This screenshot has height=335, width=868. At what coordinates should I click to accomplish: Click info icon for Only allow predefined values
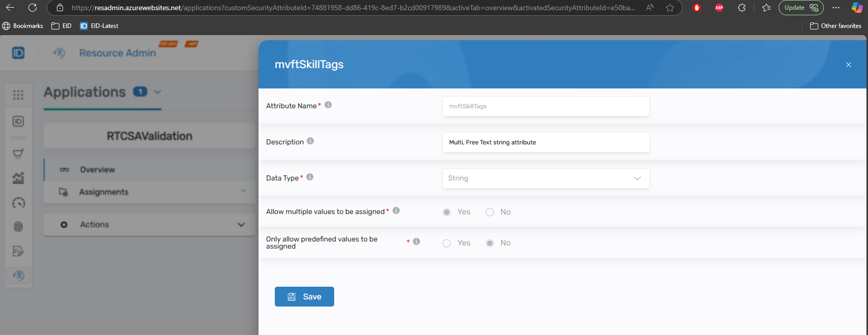416,241
